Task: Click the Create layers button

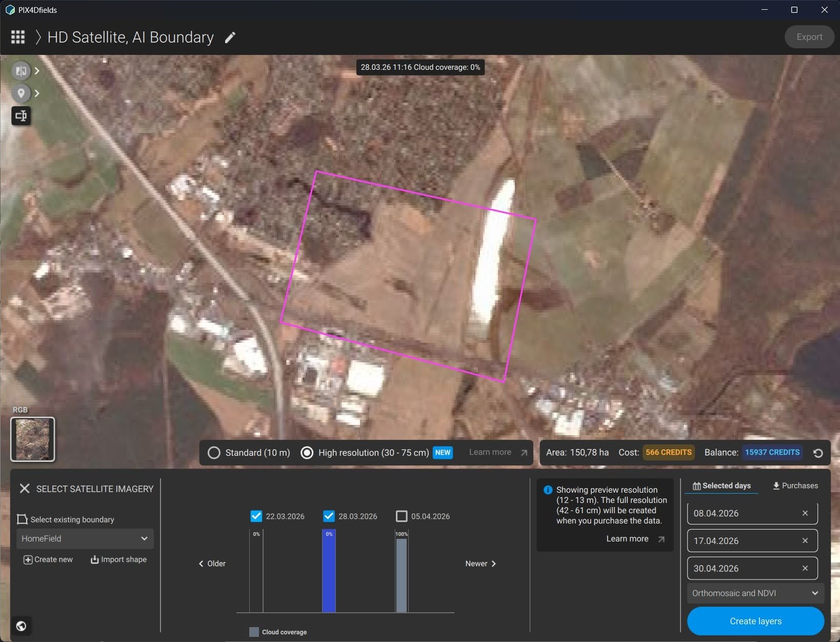Action: (755, 621)
